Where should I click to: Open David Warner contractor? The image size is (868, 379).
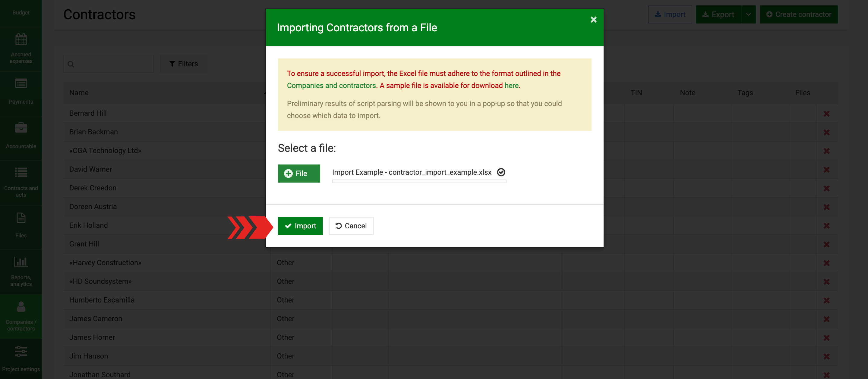(91, 169)
